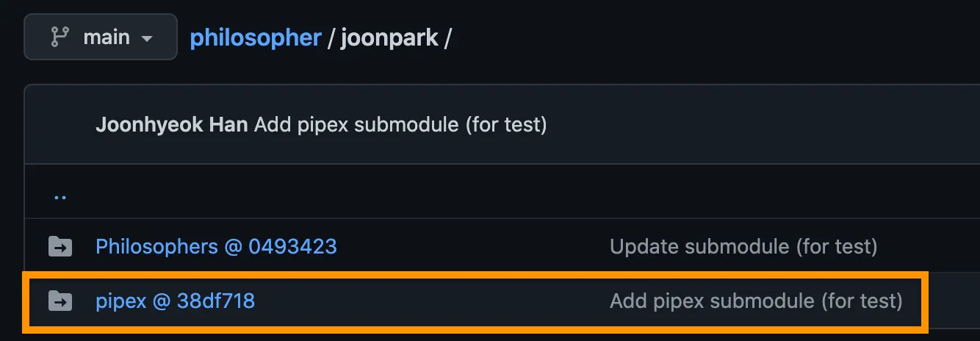The height and width of the screenshot is (341, 980).
Task: Click the @ symbol in the Philosophers row
Action: pyautogui.click(x=233, y=246)
